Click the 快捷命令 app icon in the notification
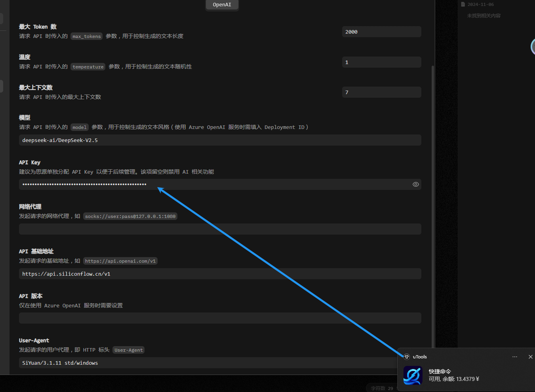Viewport: 535px width, 392px height. [413, 375]
